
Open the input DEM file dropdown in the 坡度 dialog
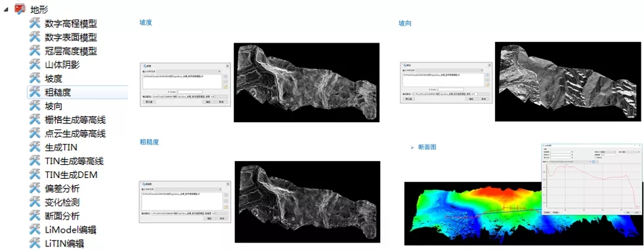coord(189,72)
